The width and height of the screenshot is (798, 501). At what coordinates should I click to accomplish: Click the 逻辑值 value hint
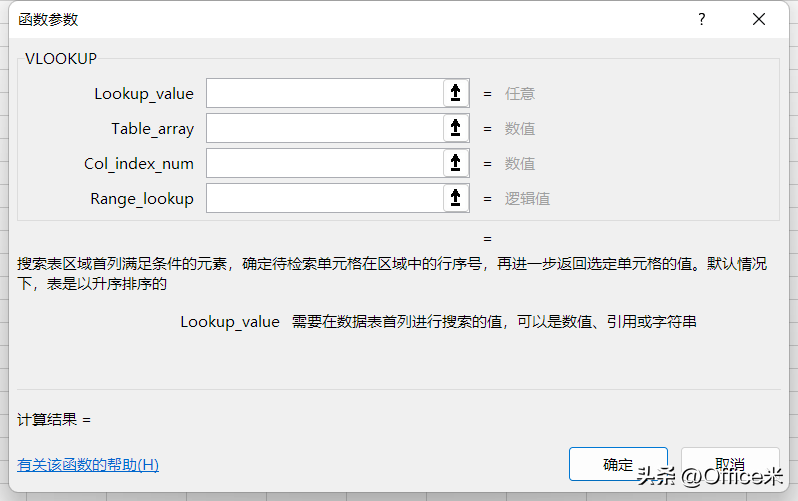pos(527,199)
